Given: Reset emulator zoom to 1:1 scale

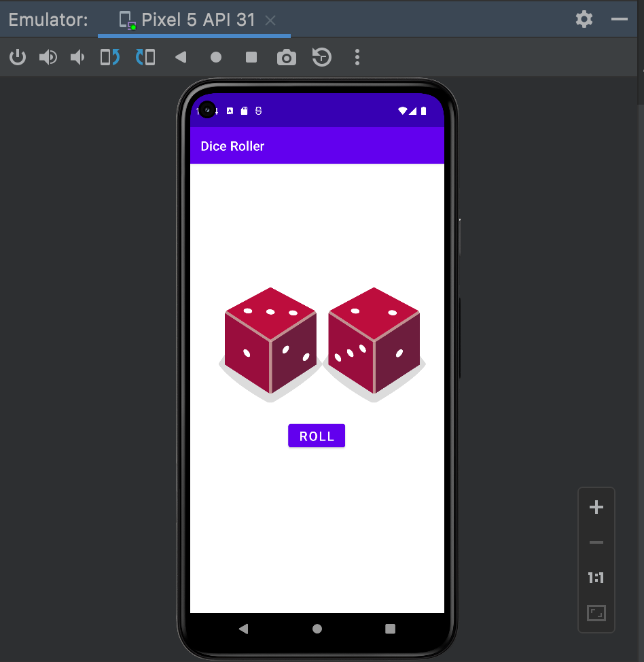Looking at the screenshot, I should pos(596,578).
